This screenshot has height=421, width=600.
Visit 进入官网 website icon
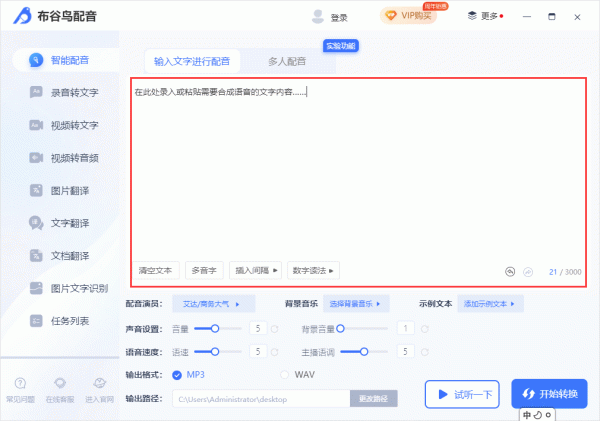[99, 390]
